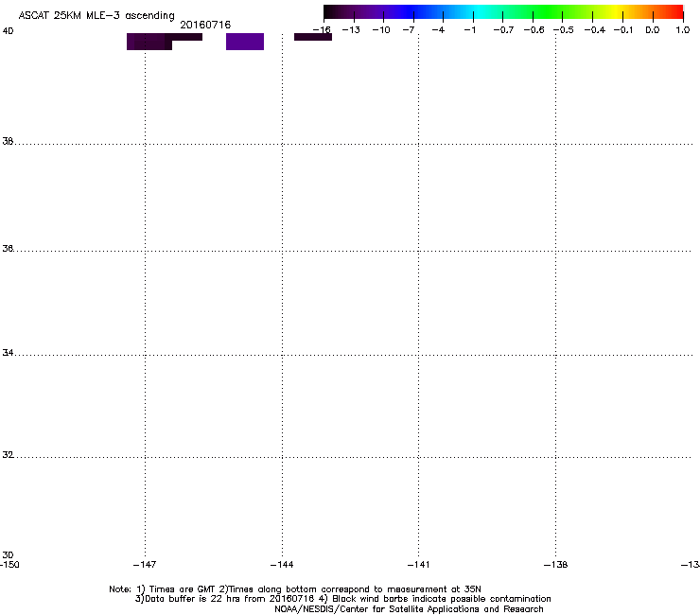This screenshot has width=700, height=615.
Task: Click the -0.7 colorbar label
Action: pyautogui.click(x=503, y=30)
